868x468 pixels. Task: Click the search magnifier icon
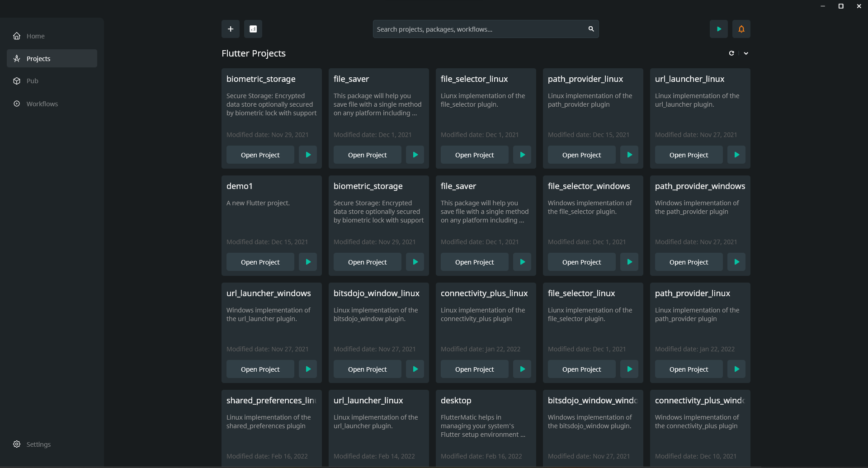coord(591,28)
